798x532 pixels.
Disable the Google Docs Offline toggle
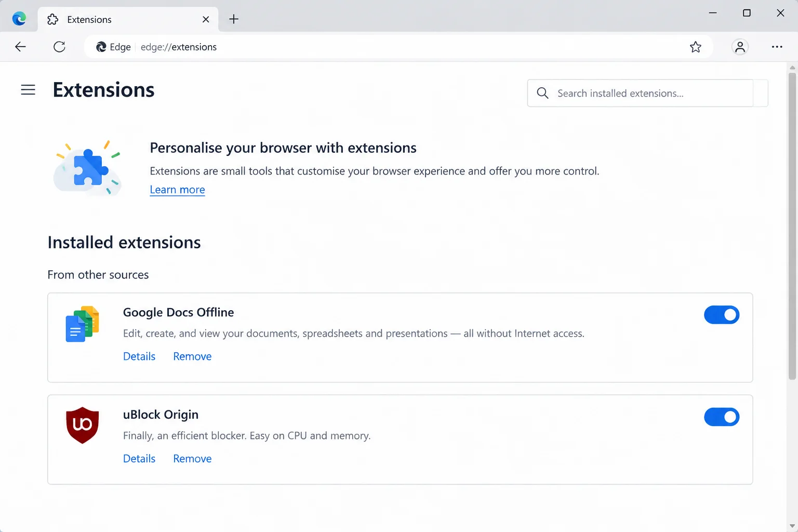[722, 315]
